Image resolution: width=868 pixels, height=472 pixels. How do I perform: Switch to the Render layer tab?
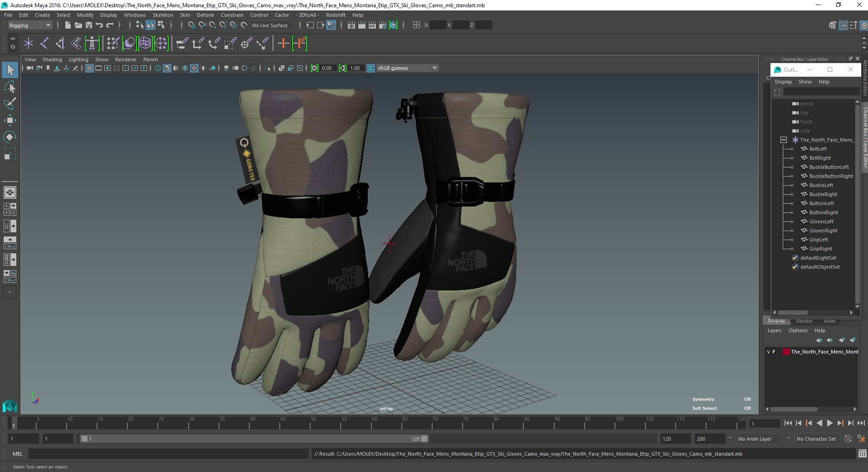point(804,321)
